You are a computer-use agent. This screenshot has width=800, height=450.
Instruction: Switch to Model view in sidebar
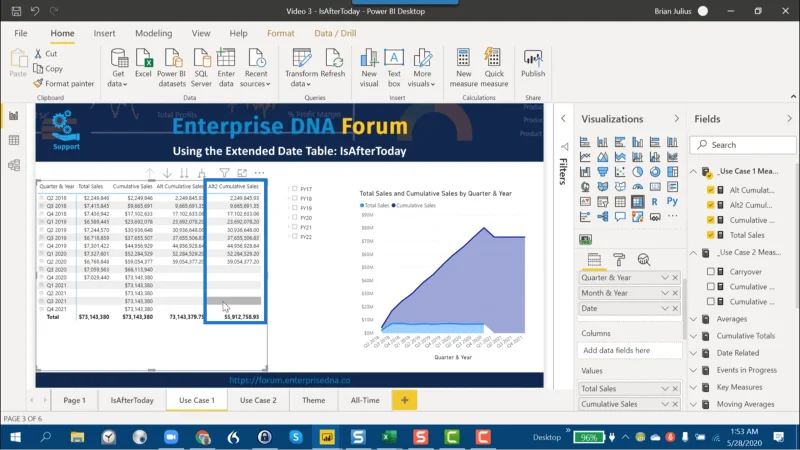pyautogui.click(x=14, y=165)
